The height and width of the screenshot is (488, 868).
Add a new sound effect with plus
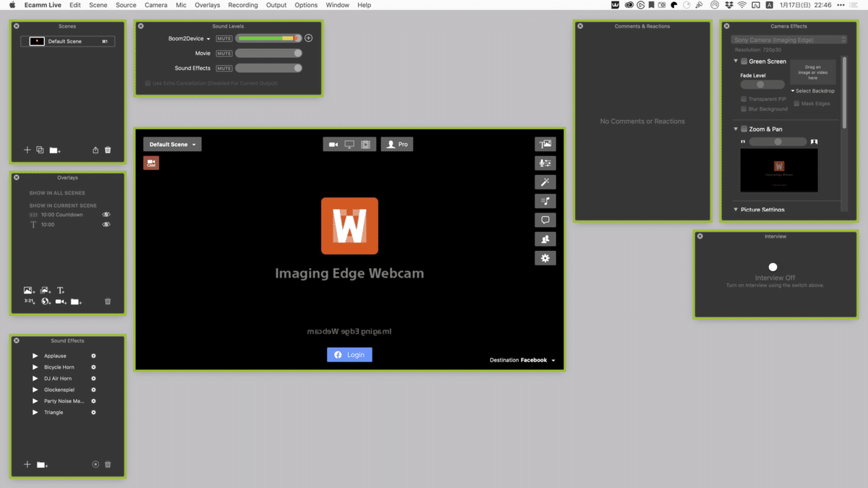click(27, 464)
